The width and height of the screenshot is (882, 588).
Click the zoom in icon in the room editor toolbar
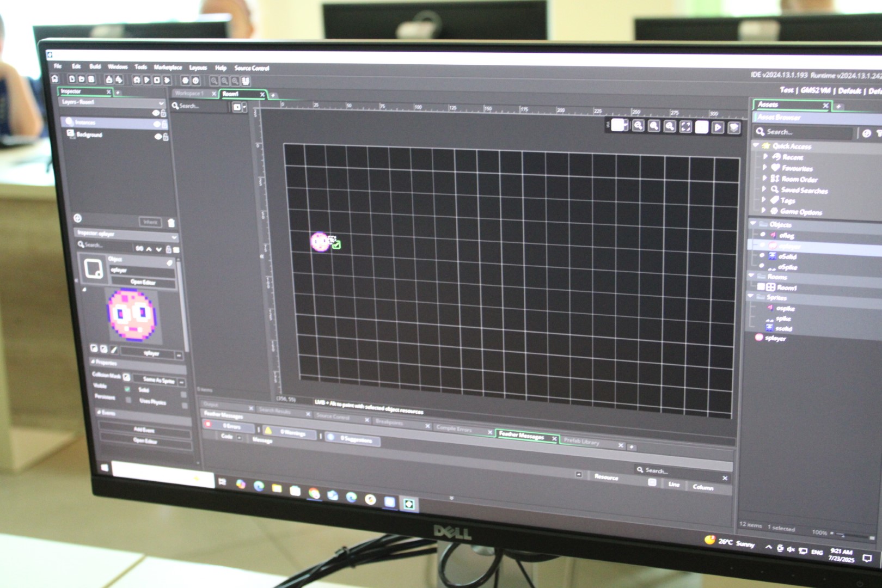point(670,126)
